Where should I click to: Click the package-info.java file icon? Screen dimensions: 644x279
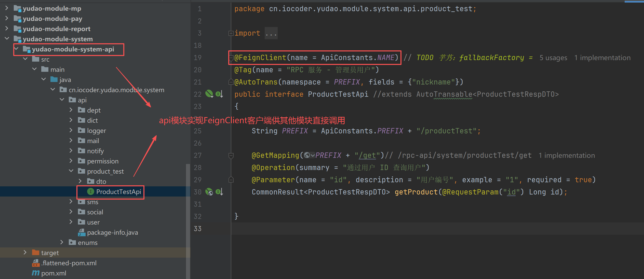82,232
